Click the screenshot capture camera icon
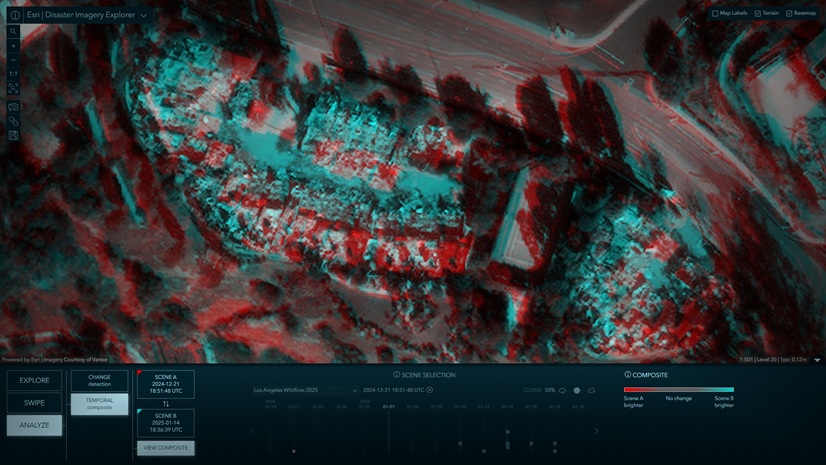 (14, 107)
